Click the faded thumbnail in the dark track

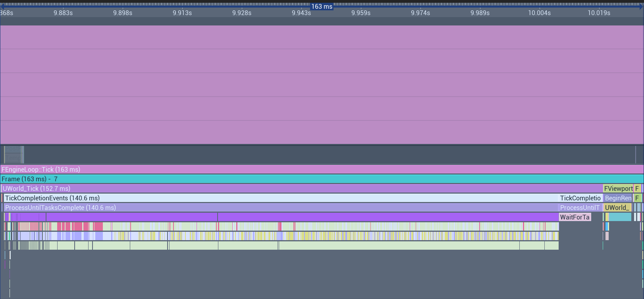click(x=14, y=154)
